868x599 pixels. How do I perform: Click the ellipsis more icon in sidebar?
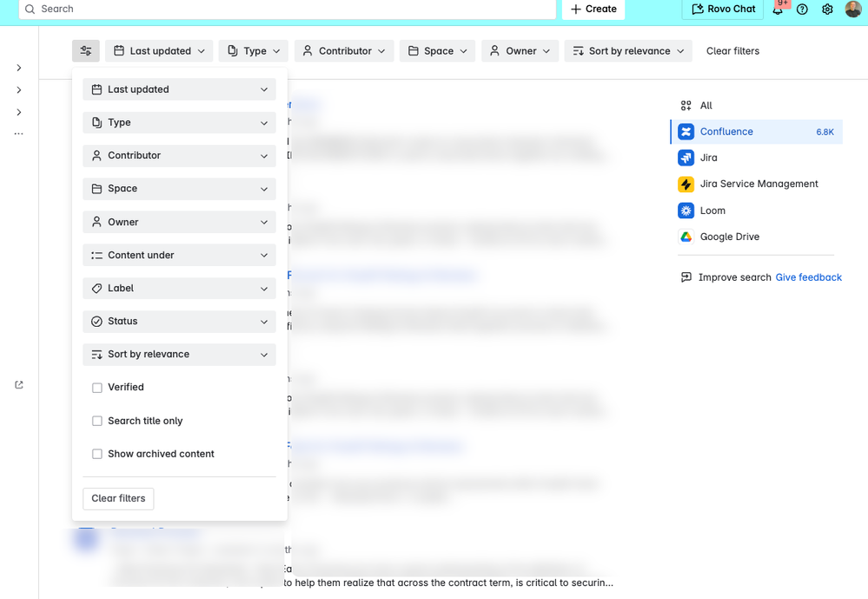[x=19, y=134]
